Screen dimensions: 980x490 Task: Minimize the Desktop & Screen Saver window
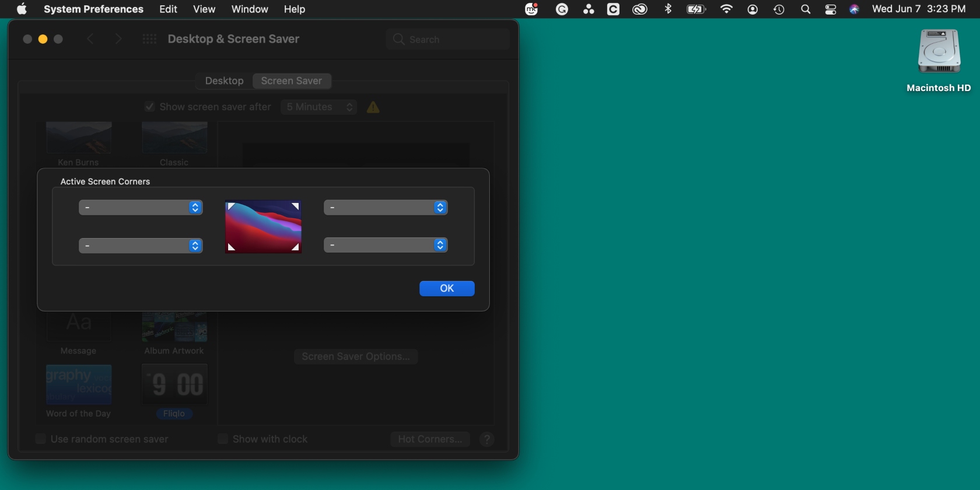point(43,39)
